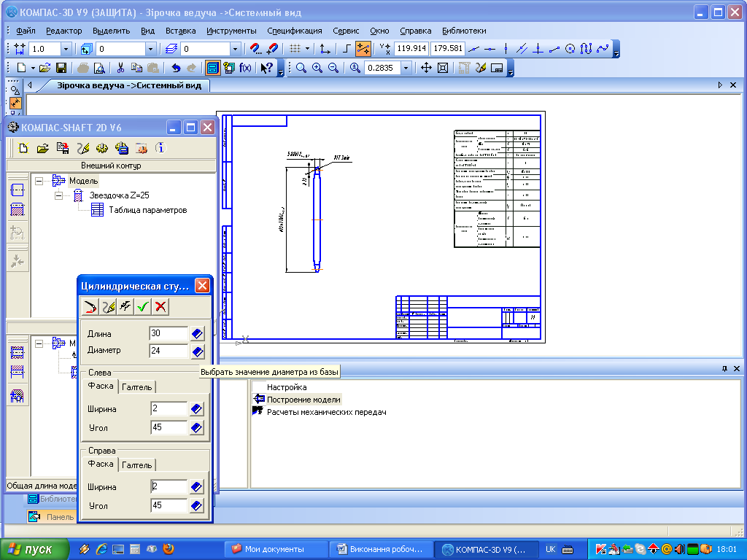Click the gear settings icon in SHAFT 2D toolbar

click(102, 148)
